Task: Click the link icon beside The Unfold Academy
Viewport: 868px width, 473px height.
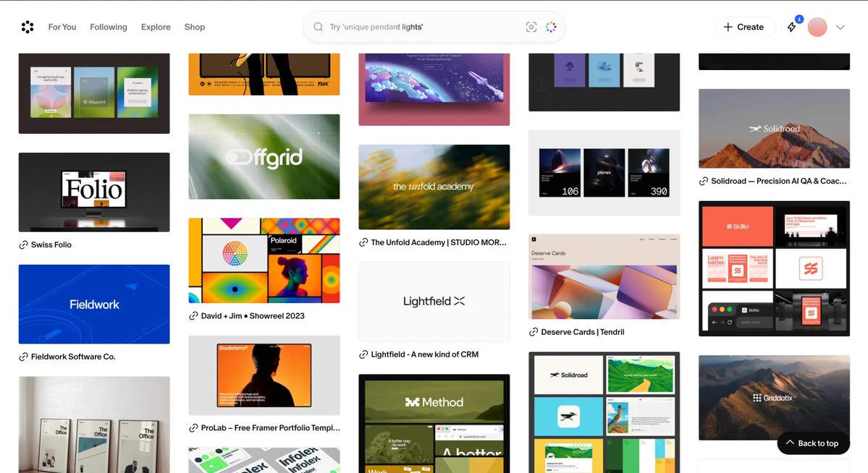Action: 363,242
